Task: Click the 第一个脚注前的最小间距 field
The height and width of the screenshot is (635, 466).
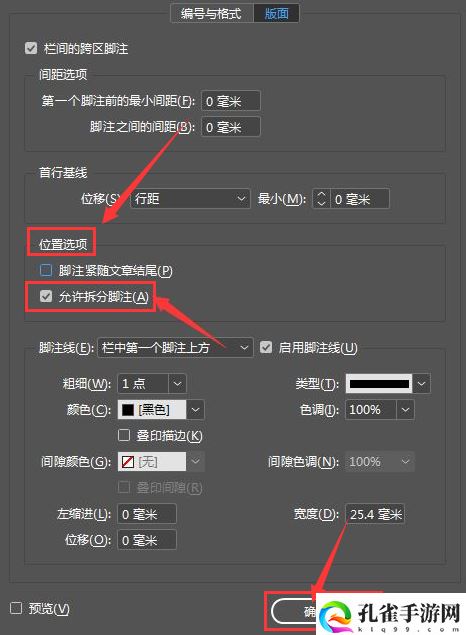Action: (x=231, y=101)
